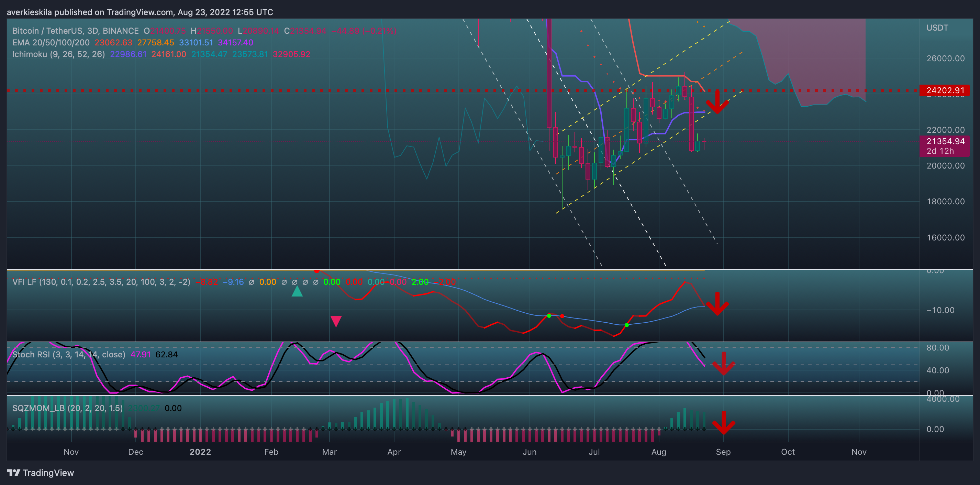Click the 4000.00 SQZMOM axis label
This screenshot has height=485, width=980.
coord(943,399)
